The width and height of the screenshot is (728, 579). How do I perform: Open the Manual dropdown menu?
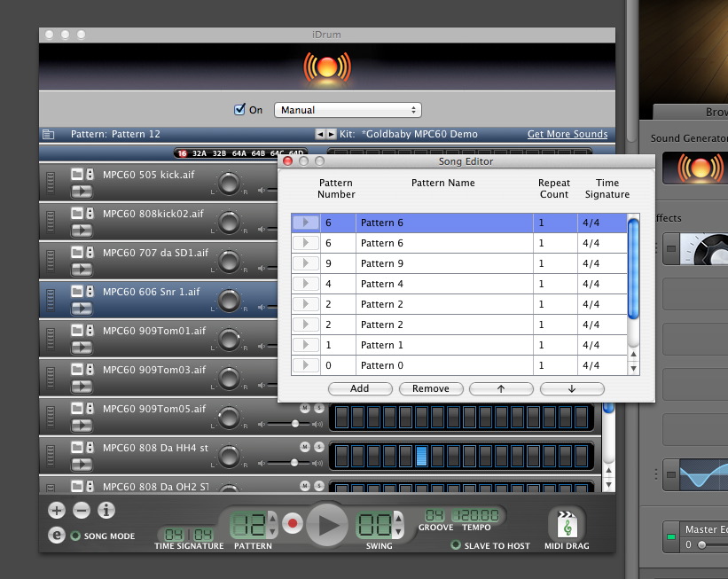(x=348, y=110)
